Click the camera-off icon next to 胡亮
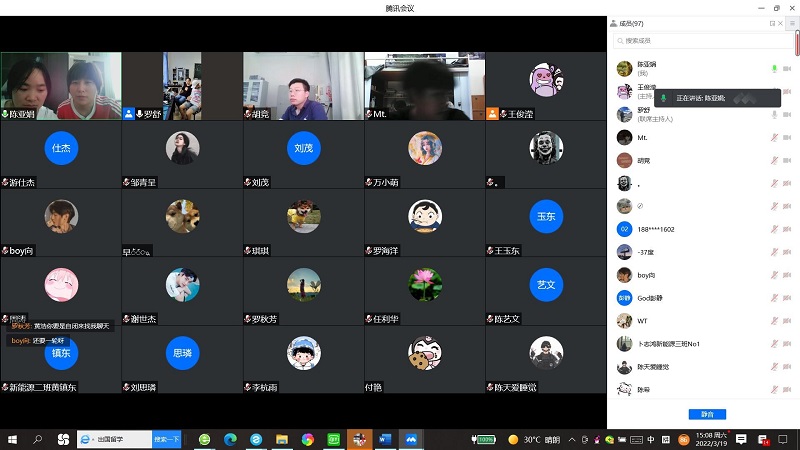This screenshot has width=800, height=450. click(786, 160)
